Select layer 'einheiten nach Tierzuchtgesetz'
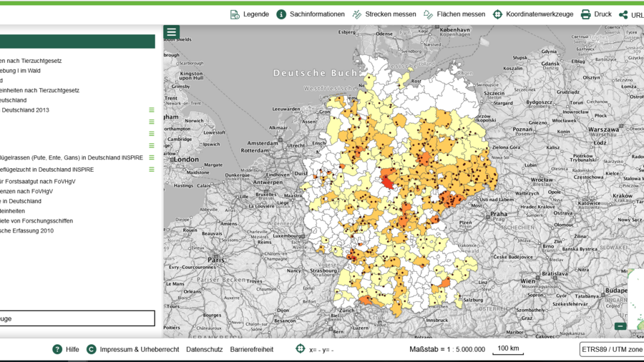Screen dimensions: 644x362 (x=39, y=90)
